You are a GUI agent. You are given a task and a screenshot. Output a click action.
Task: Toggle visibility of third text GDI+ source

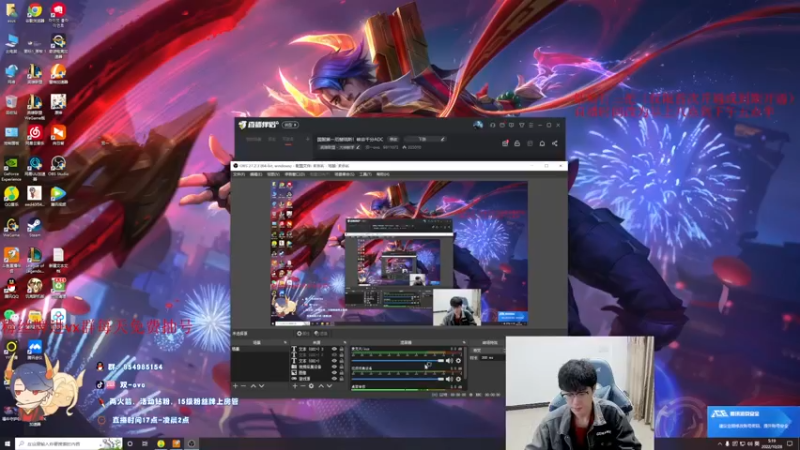coord(334,360)
